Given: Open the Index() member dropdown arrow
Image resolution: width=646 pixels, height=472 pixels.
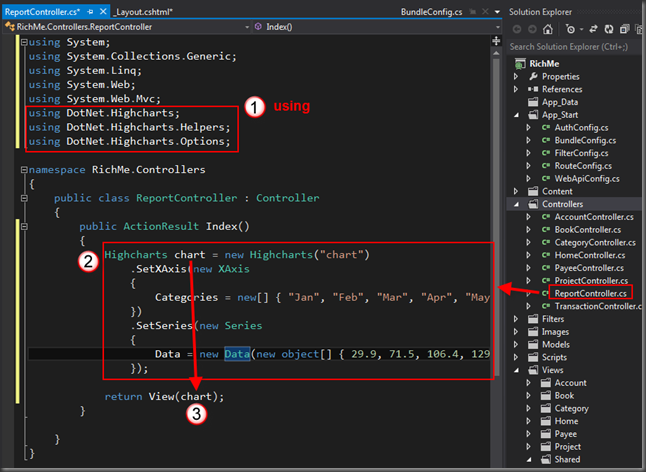Looking at the screenshot, I should point(498,27).
